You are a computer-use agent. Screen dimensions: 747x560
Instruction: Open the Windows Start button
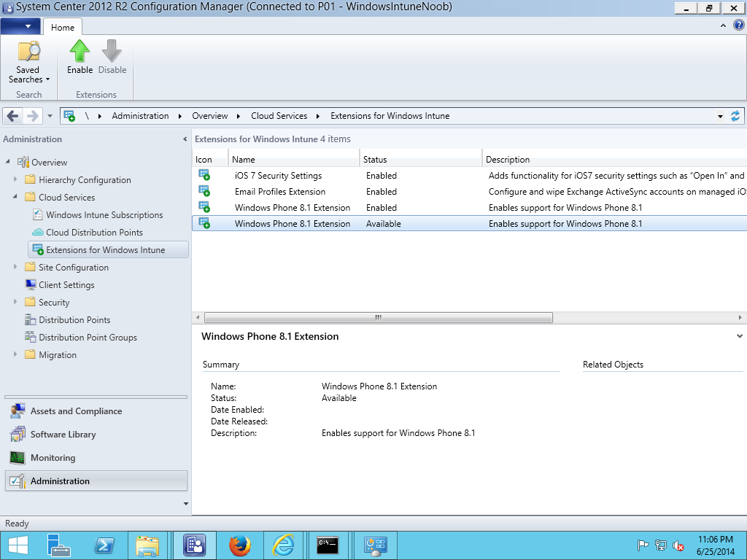[18, 545]
